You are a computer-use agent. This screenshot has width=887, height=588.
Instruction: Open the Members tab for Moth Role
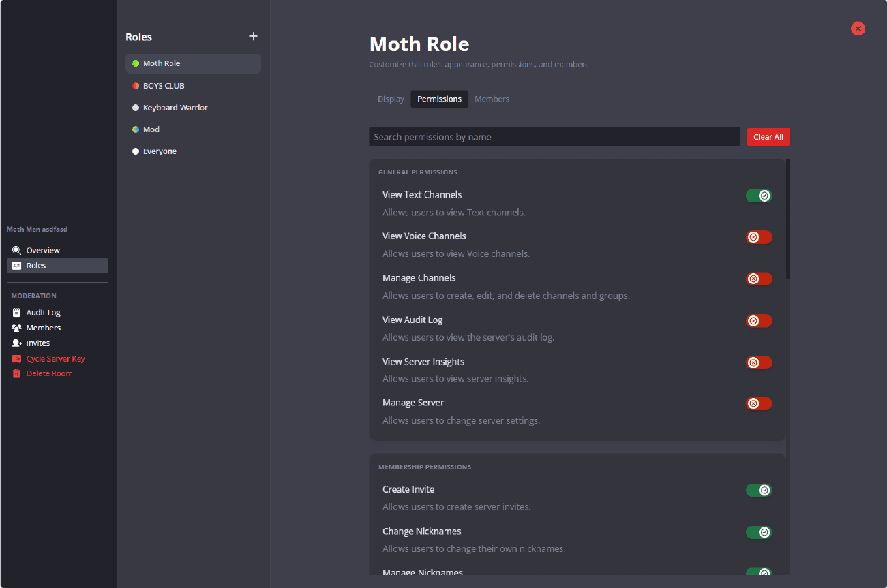492,99
